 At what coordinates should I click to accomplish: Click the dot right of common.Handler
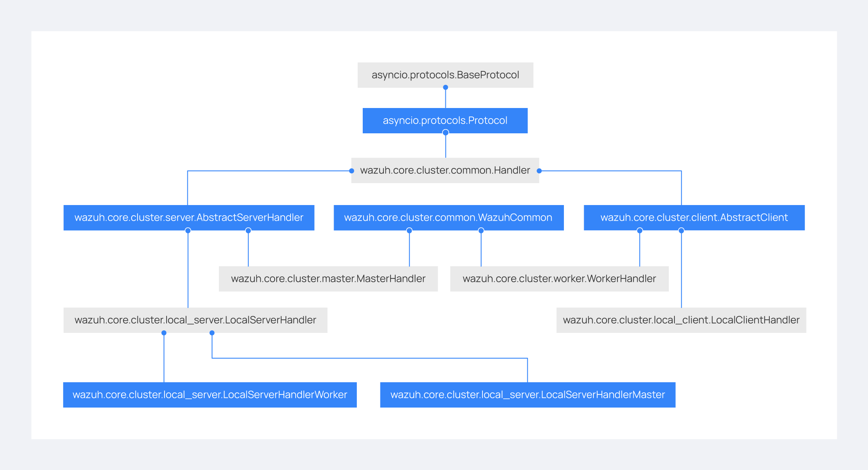pyautogui.click(x=539, y=171)
